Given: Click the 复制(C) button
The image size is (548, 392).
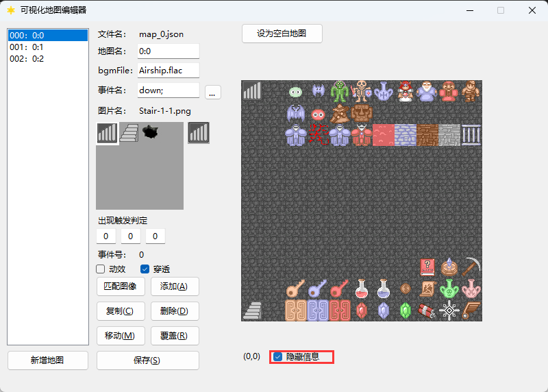Looking at the screenshot, I should pos(121,311).
